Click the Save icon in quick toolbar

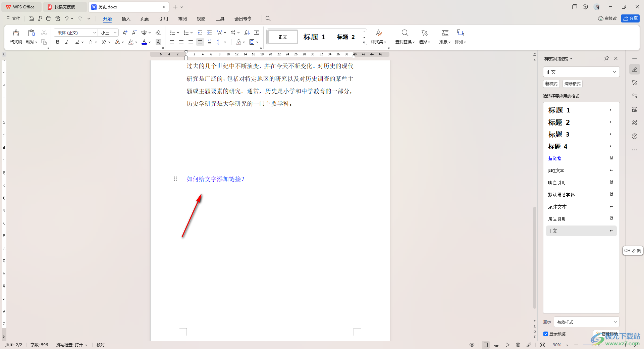pyautogui.click(x=31, y=18)
